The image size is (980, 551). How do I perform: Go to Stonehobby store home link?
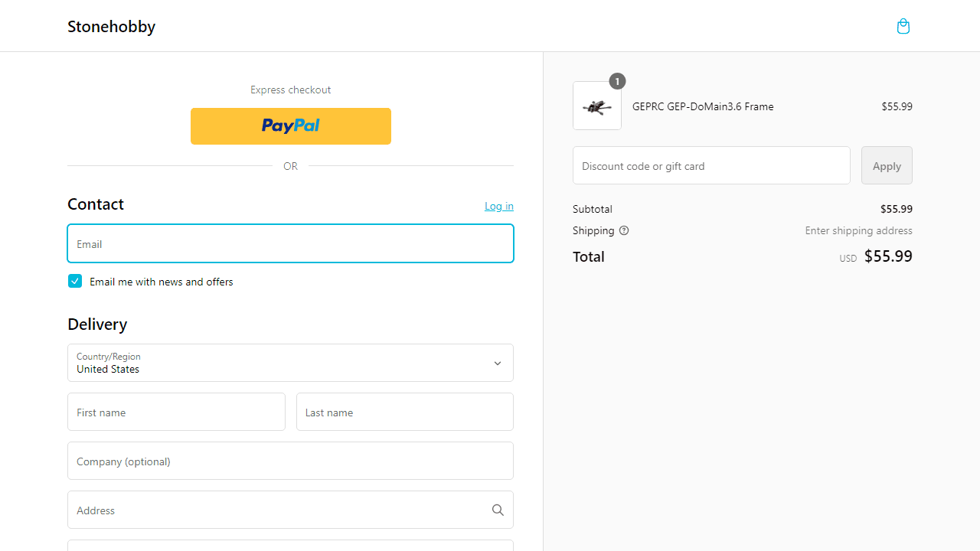112,26
